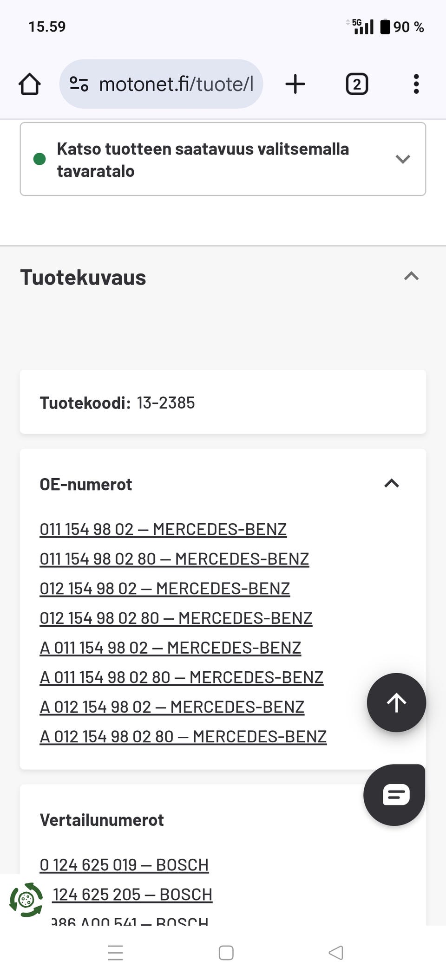Tap the browser home icon
Screen dimensions: 446x980
pos(30,84)
